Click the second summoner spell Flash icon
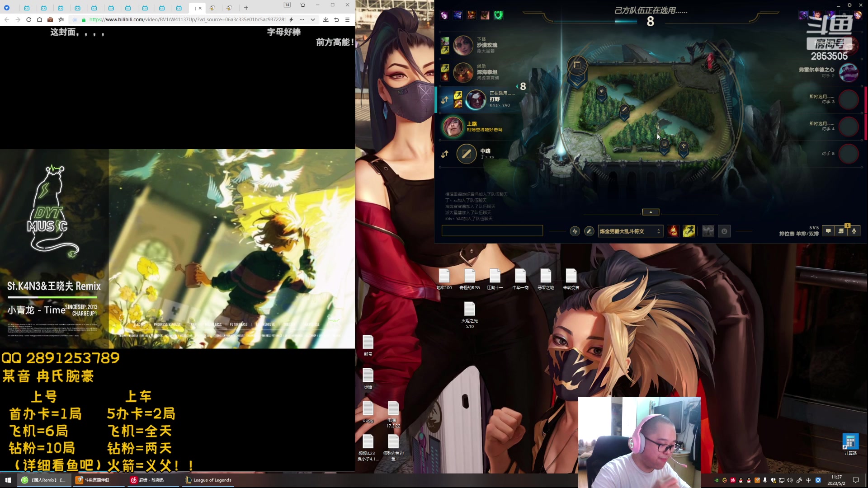 [689, 231]
